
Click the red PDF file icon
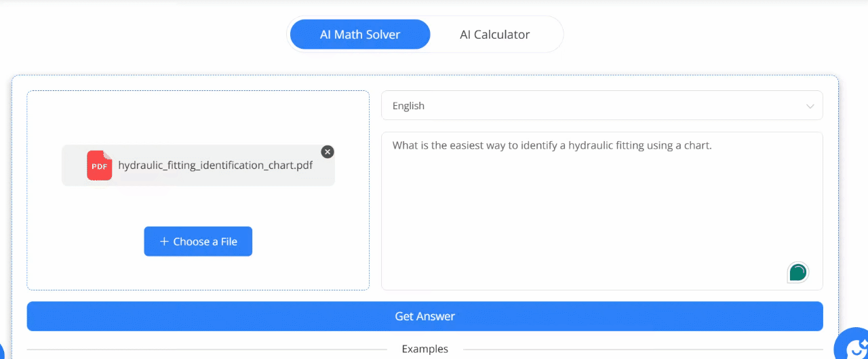click(x=99, y=165)
